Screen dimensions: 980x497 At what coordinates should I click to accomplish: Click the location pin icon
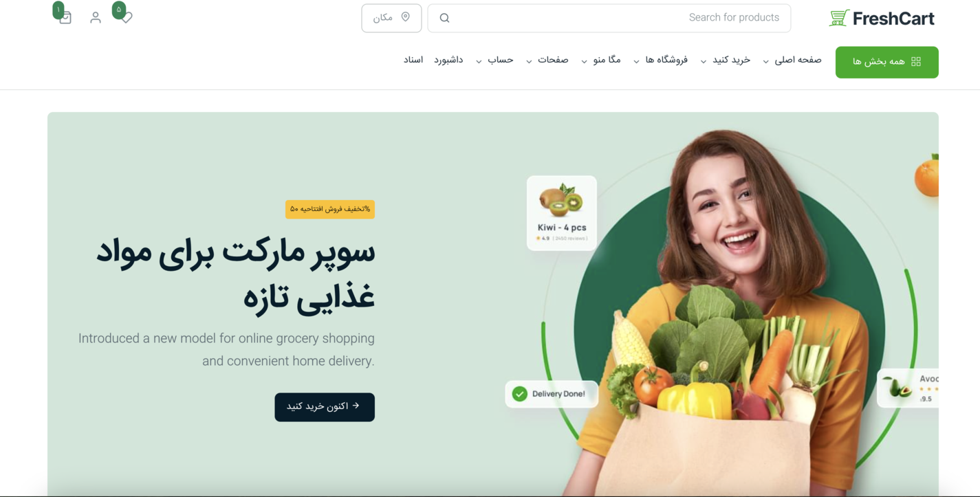[x=406, y=17]
